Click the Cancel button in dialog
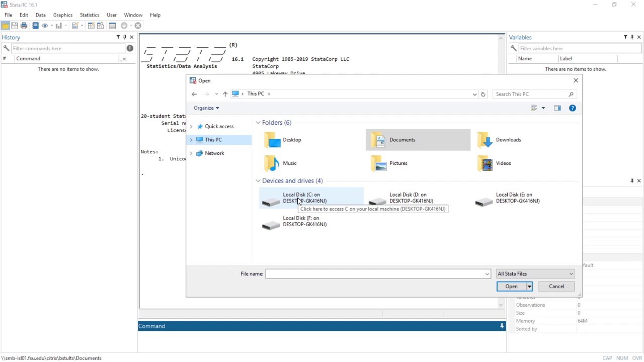Image resolution: width=644 pixels, height=362 pixels. (x=556, y=287)
